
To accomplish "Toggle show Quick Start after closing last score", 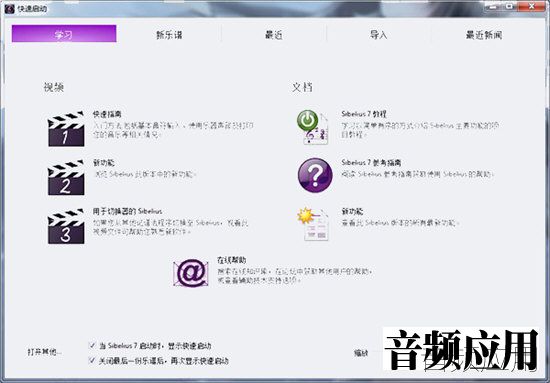I will (92, 360).
